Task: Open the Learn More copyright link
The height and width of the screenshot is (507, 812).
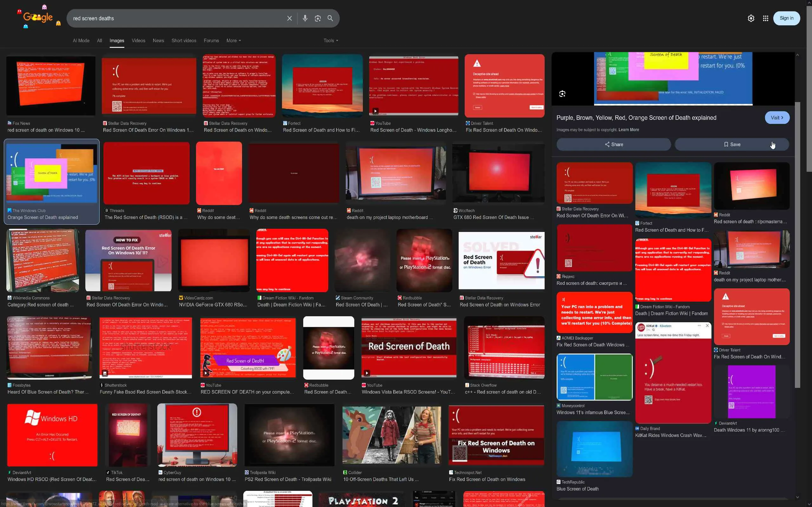Action: tap(628, 130)
